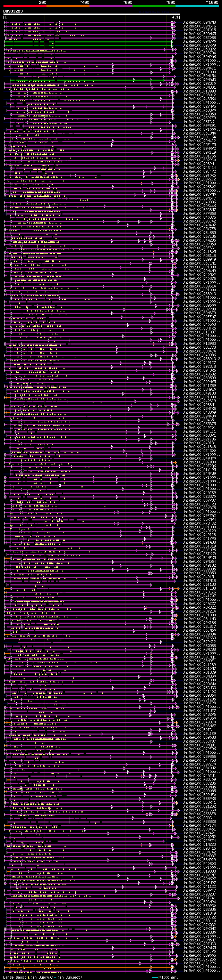Click label UniRef100_C7J265

[x=199, y=959]
